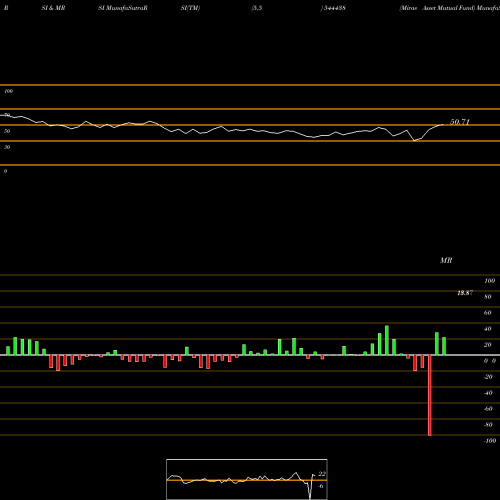Click the RSI value label 50.71
The width and height of the screenshot is (500, 500).
click(460, 122)
